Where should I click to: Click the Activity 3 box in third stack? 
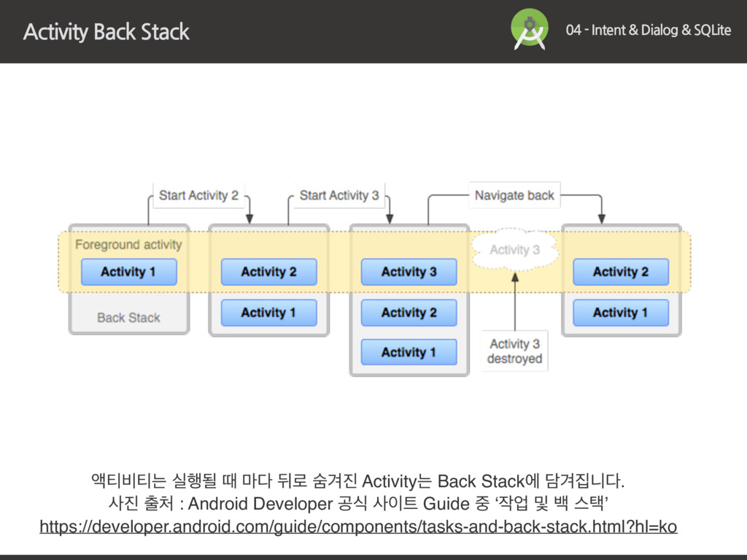click(409, 272)
